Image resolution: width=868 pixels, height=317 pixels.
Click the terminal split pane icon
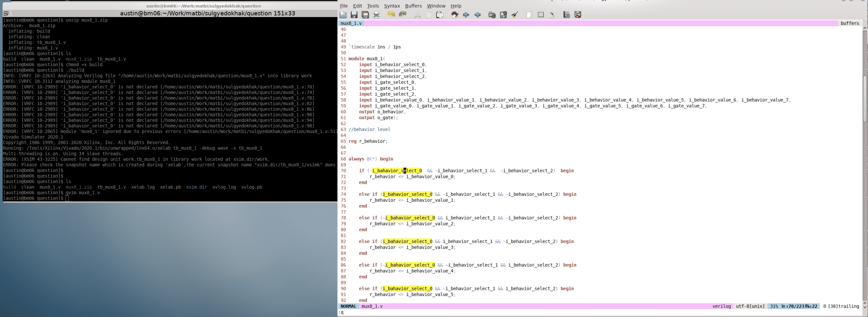pyautogui.click(x=6, y=13)
